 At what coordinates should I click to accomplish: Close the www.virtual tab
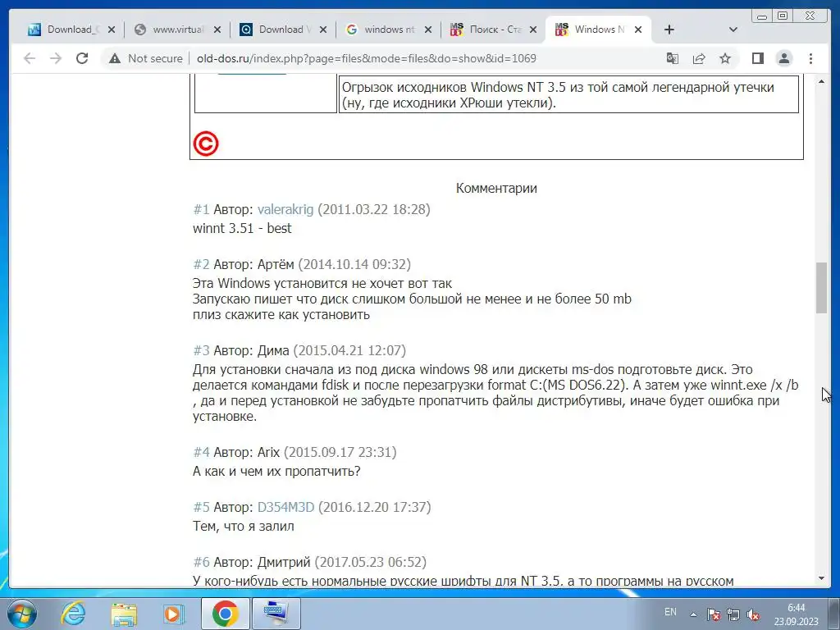pos(217,30)
